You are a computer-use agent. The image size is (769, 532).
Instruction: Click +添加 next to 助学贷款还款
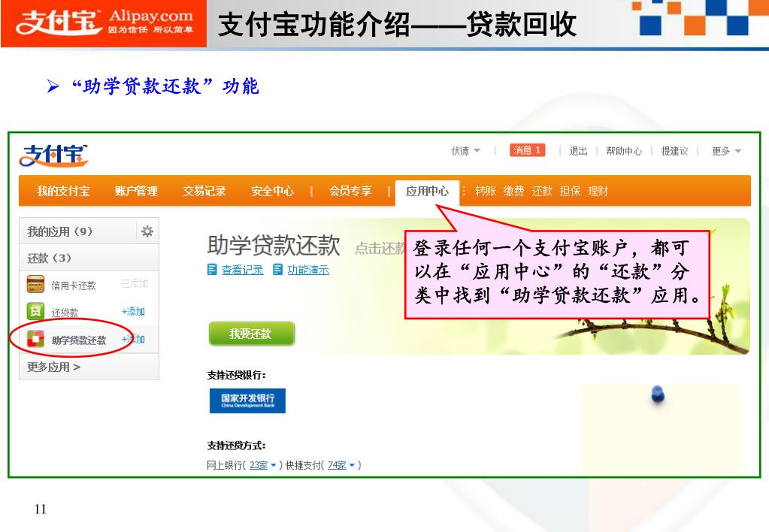click(133, 339)
